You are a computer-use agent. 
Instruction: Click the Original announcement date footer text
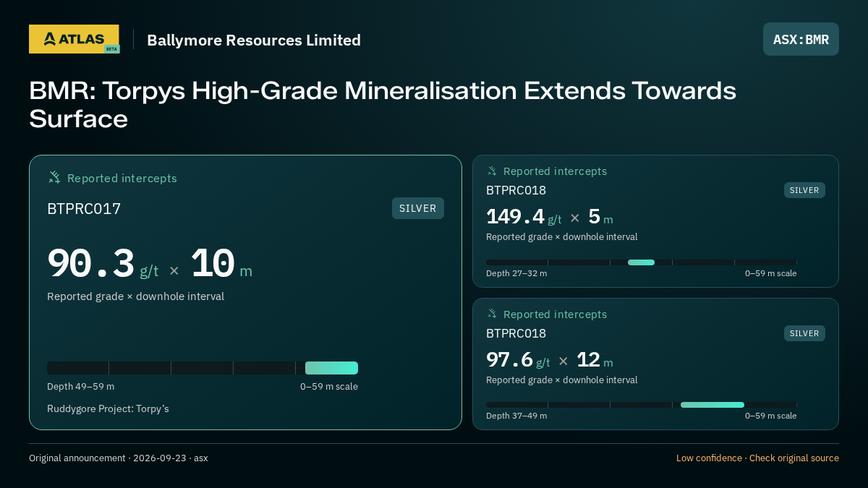[119, 458]
